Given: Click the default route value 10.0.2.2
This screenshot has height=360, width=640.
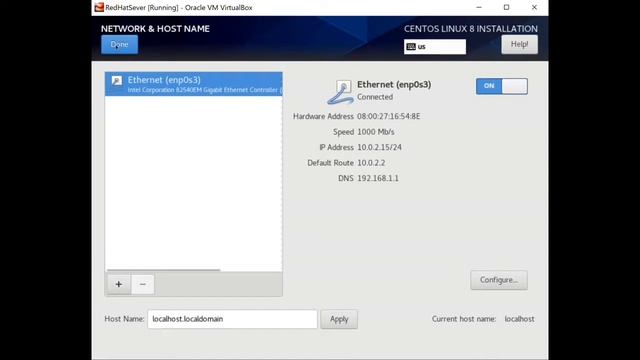Looking at the screenshot, I should point(371,163).
